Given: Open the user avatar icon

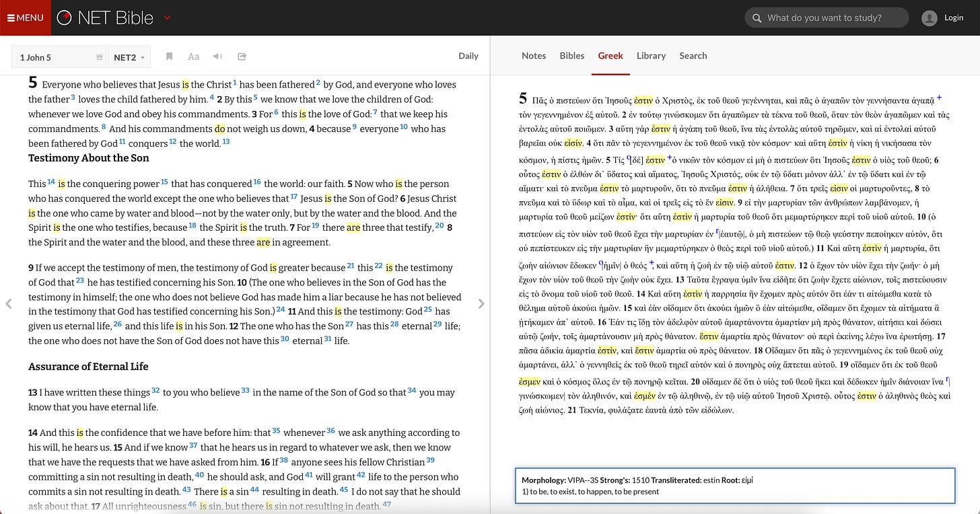Looking at the screenshot, I should click(x=930, y=18).
